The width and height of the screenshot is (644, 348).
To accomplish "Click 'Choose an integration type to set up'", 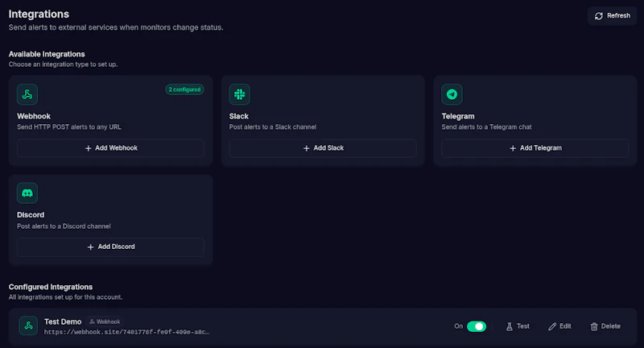I will (64, 64).
